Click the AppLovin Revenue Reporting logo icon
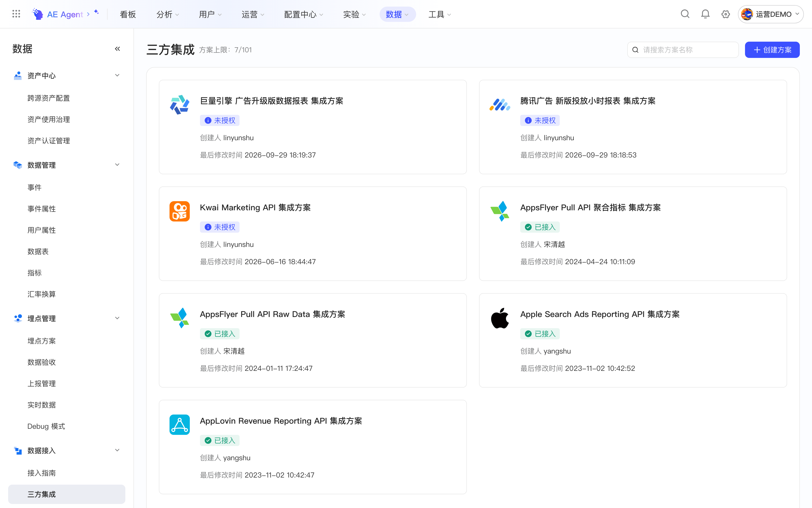 point(179,425)
